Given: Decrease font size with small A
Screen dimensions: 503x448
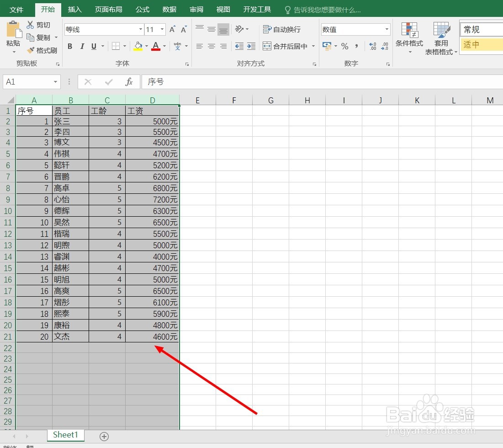Looking at the screenshot, I should click(184, 30).
